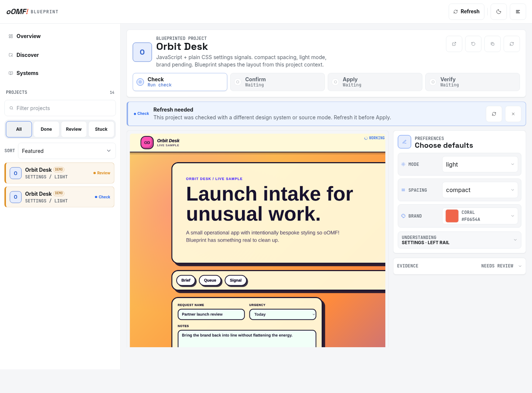This screenshot has width=532, height=393.
Task: Click the Review status label in project list
Action: click(x=102, y=173)
